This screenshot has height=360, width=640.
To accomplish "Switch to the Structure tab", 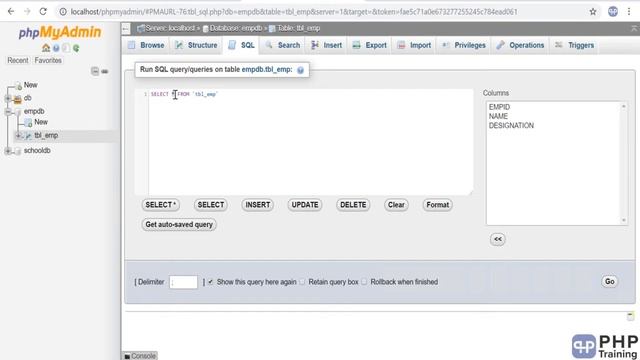I will [196, 45].
